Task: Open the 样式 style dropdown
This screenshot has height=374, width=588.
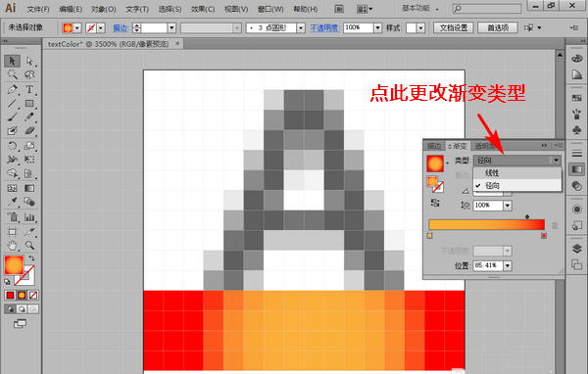Action: [x=420, y=27]
